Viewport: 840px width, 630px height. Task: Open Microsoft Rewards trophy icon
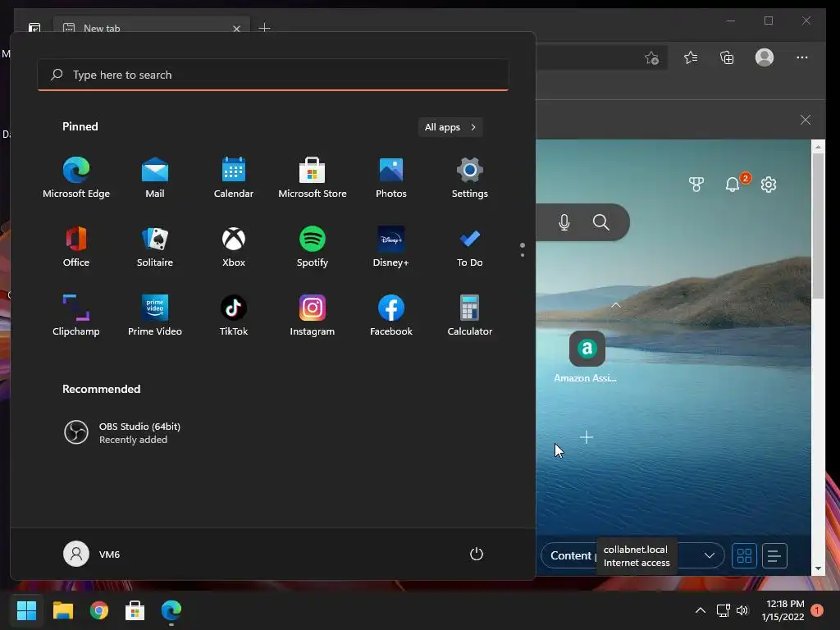(x=696, y=185)
